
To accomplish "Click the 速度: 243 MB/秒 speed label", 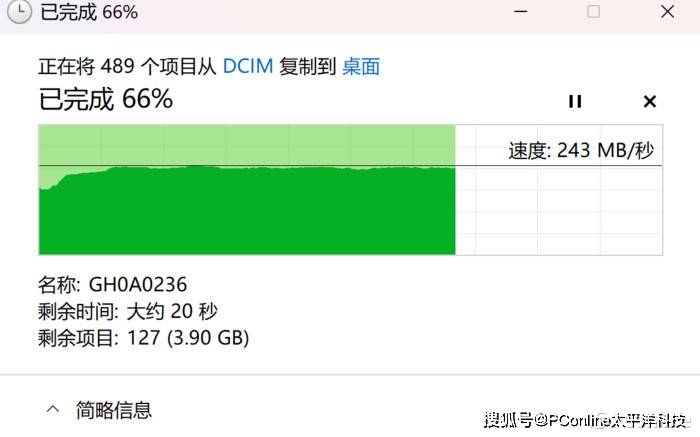I will 581,150.
